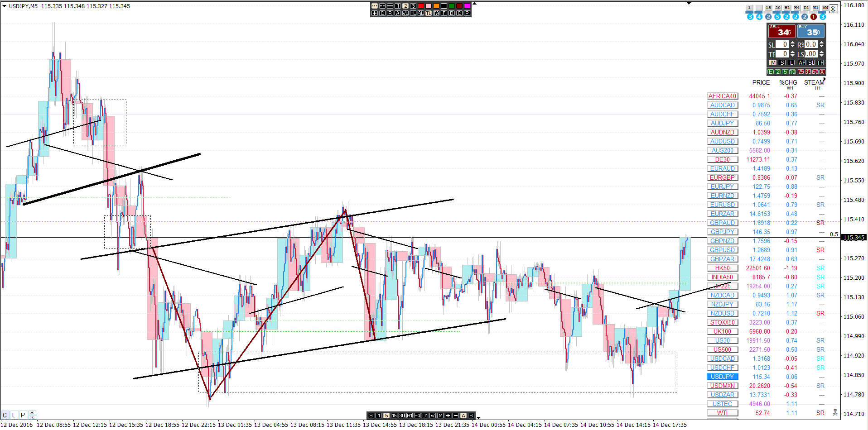868x430 pixels.
Task: Collapse the drawing toolbar with up arrow
Action: pos(474,4)
